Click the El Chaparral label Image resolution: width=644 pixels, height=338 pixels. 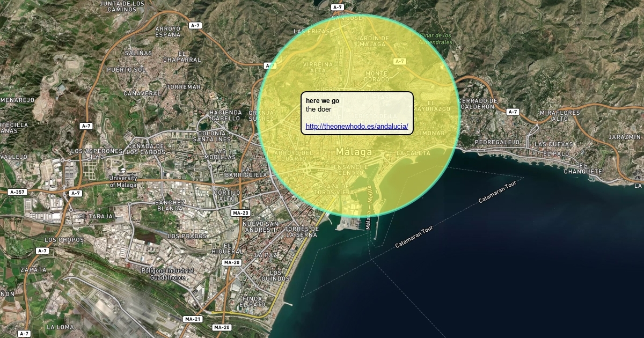point(182,56)
